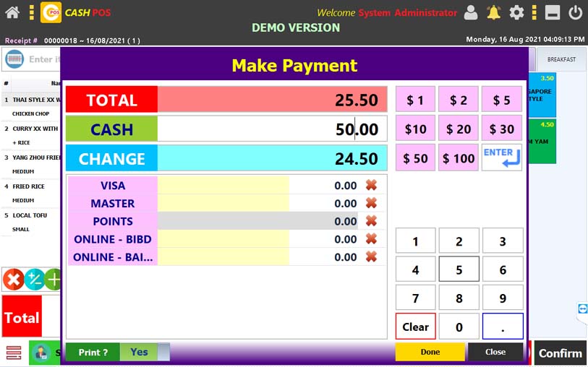Select the ONLINE - BIBD payment method
This screenshot has width=588, height=367.
click(x=112, y=239)
